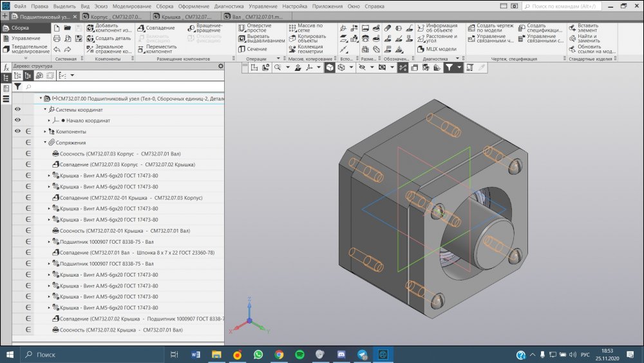Open the view filter dropdown arrow
644x363 pixels.
(x=459, y=67)
